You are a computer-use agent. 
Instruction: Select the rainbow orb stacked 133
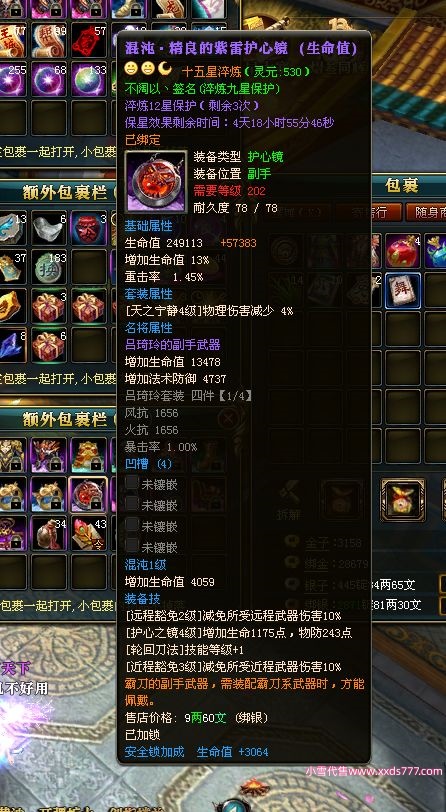pyautogui.click(x=89, y=79)
